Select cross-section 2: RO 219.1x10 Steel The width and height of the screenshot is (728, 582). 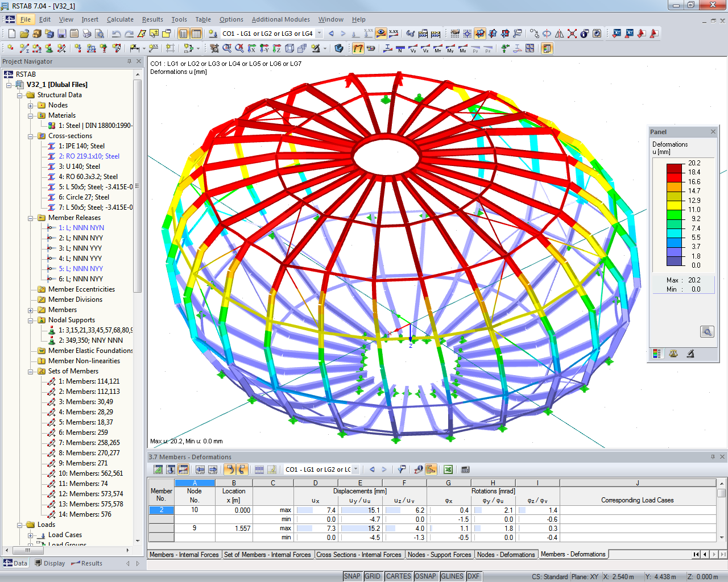click(89, 156)
